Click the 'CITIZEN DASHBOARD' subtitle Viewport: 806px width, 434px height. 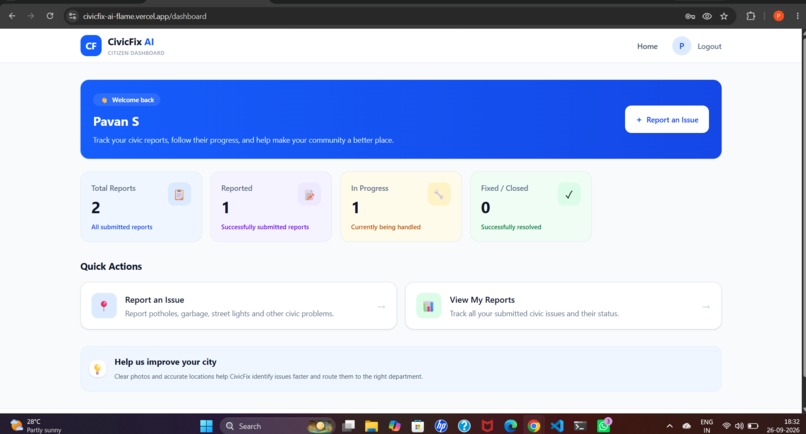coord(136,53)
